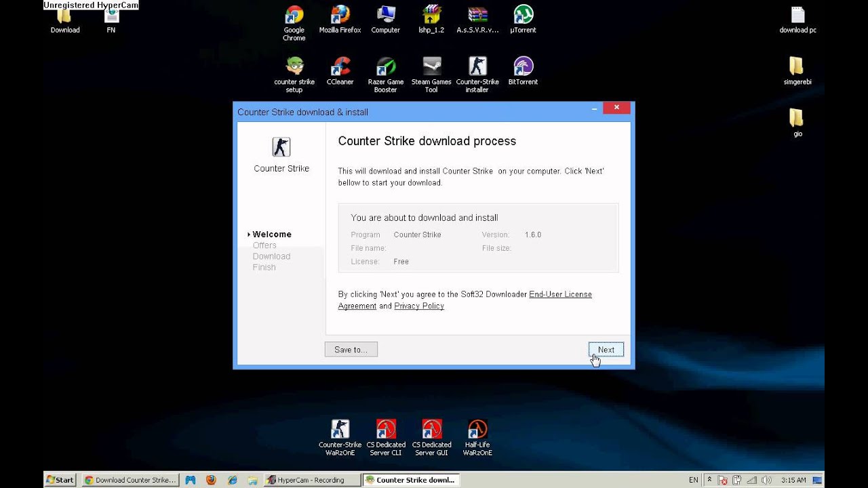Open the Google Chrome desktop shortcut
This screenshot has width=868, height=488.
294,23
